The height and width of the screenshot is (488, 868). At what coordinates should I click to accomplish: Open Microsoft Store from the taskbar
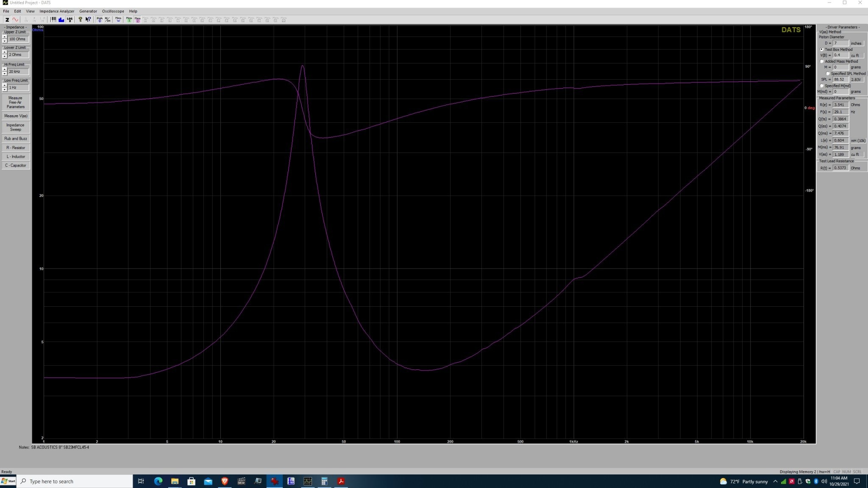pyautogui.click(x=191, y=481)
